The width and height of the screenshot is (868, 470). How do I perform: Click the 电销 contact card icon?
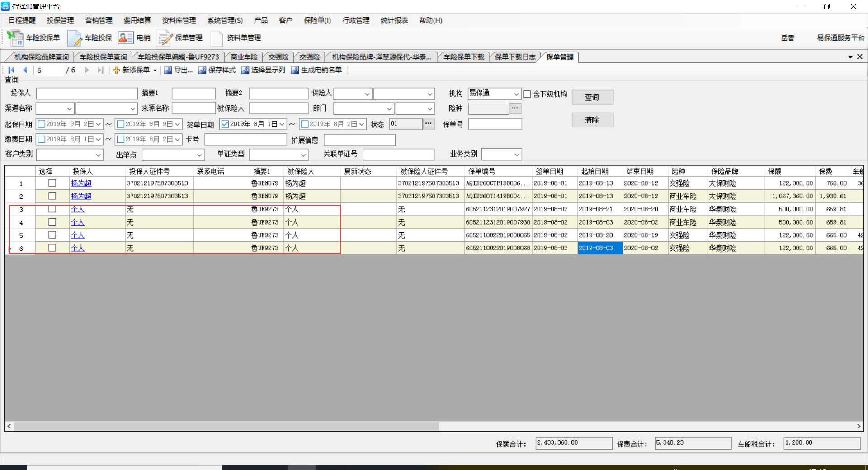[126, 38]
